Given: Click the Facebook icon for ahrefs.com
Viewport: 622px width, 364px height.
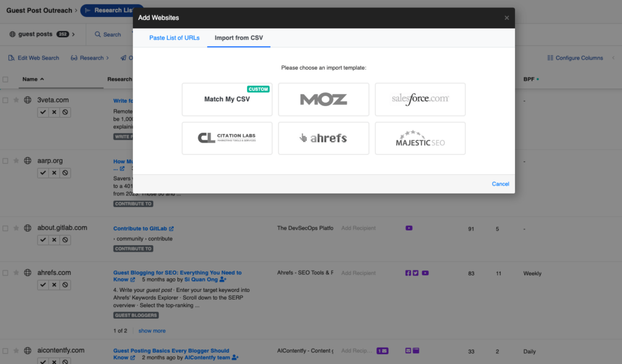Looking at the screenshot, I should 408,273.
